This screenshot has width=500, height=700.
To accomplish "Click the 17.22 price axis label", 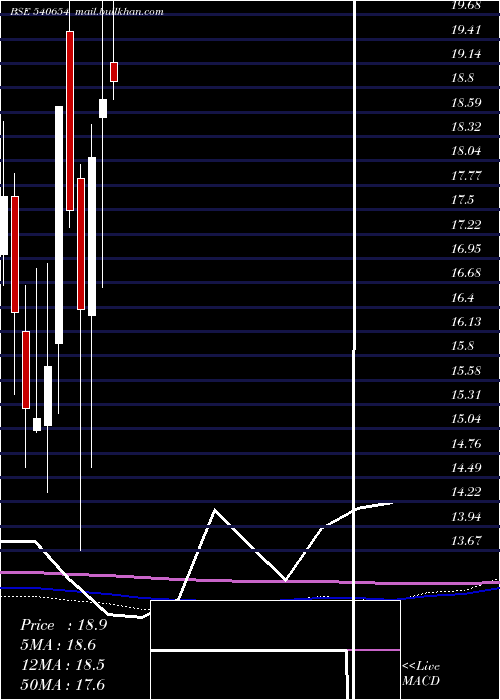I will tap(466, 224).
